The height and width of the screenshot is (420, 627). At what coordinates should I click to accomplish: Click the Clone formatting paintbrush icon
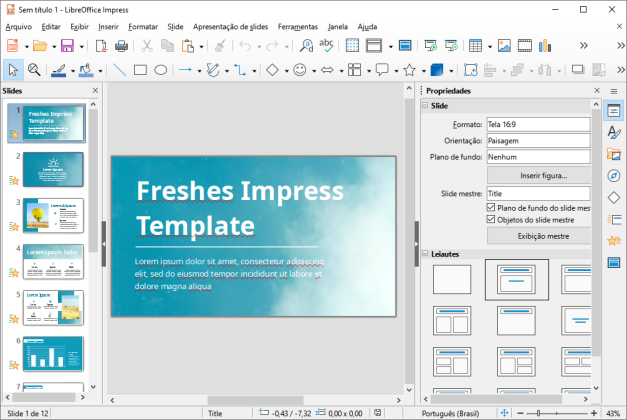tap(220, 46)
